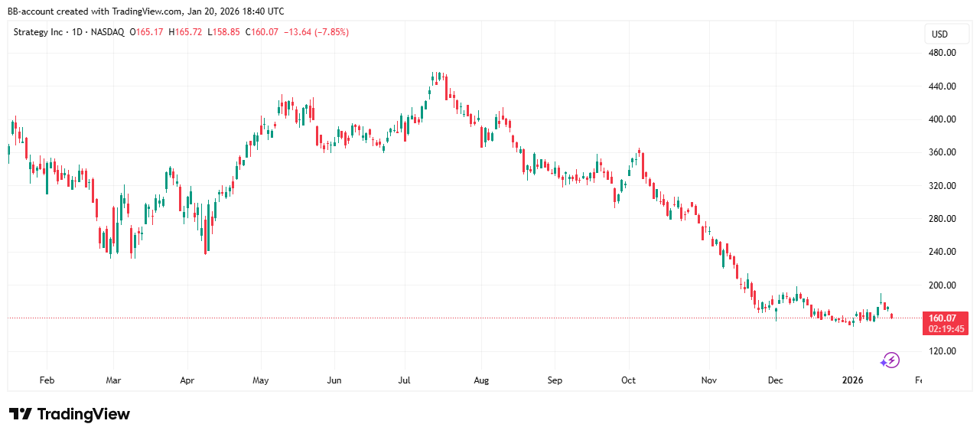980x437 pixels.
Task: Click the TradingView logo mark
Action: tap(21, 414)
